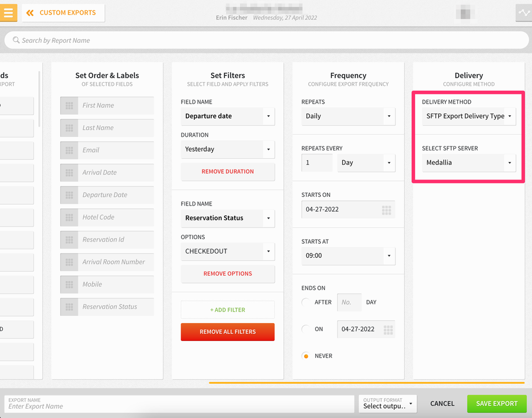This screenshot has width=532, height=418.
Task: Grab the drag handle for Hotel Code
Action: coord(69,217)
